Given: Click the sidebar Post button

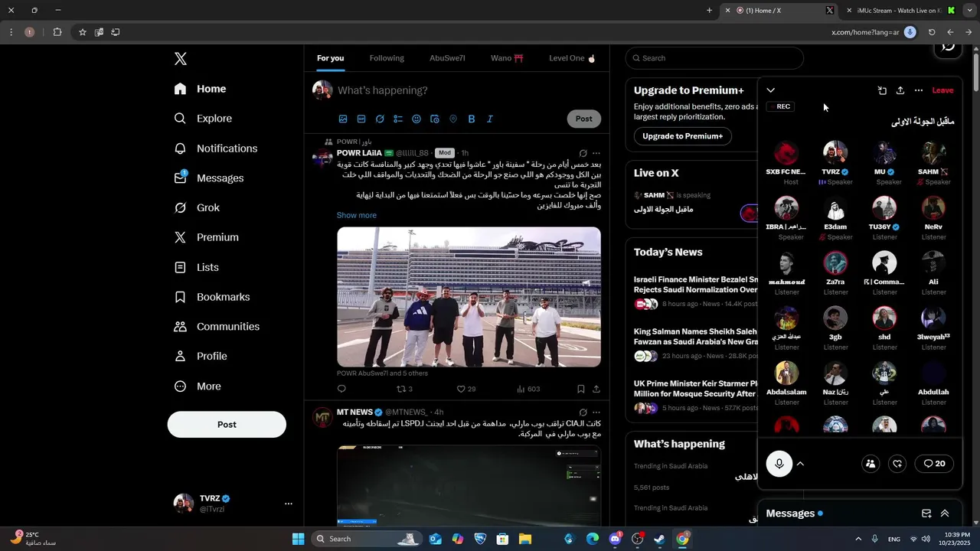Looking at the screenshot, I should [x=227, y=425].
